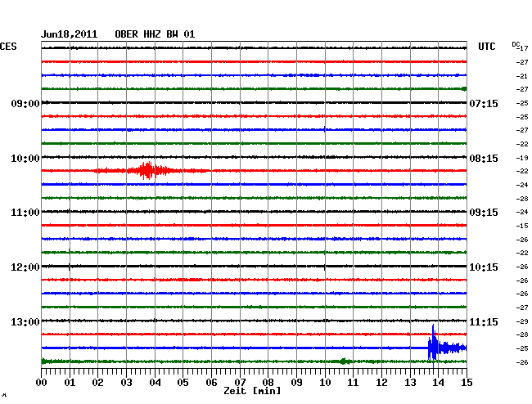532x404 pixels.
Task: Click minute 07 on the time axis
Action: pos(240,383)
